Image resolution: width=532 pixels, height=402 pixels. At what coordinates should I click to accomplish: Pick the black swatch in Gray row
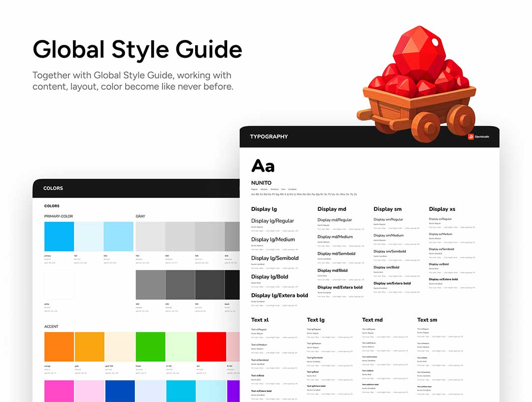[x=232, y=285]
